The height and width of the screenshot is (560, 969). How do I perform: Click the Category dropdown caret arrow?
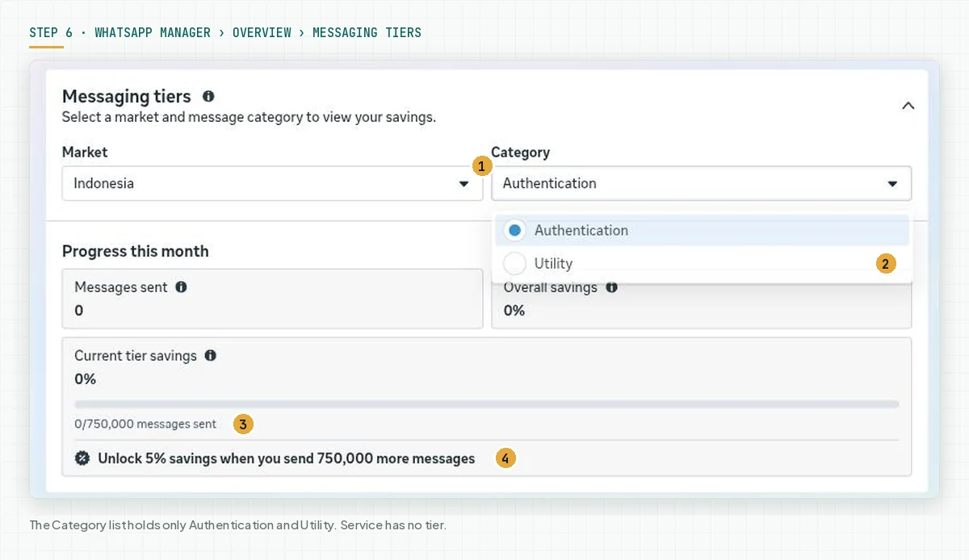click(x=892, y=184)
